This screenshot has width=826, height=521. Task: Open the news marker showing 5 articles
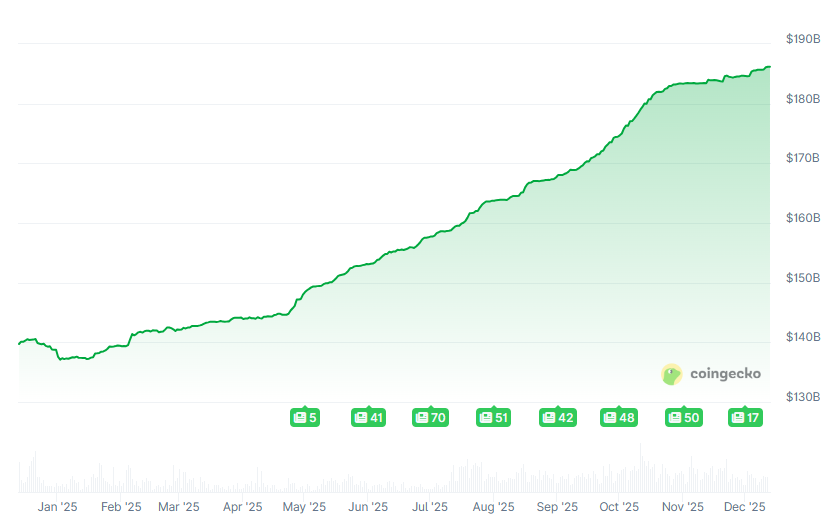click(x=304, y=417)
